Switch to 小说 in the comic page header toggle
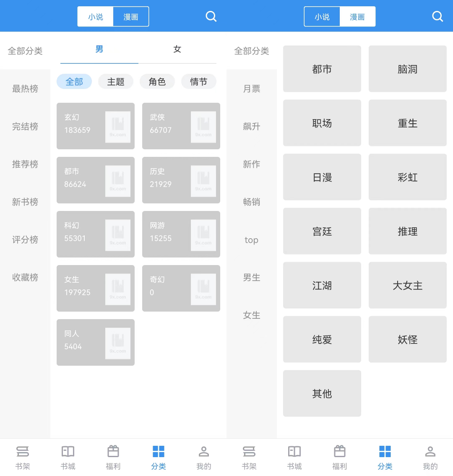Screen dimensions: 453x476 tap(322, 17)
